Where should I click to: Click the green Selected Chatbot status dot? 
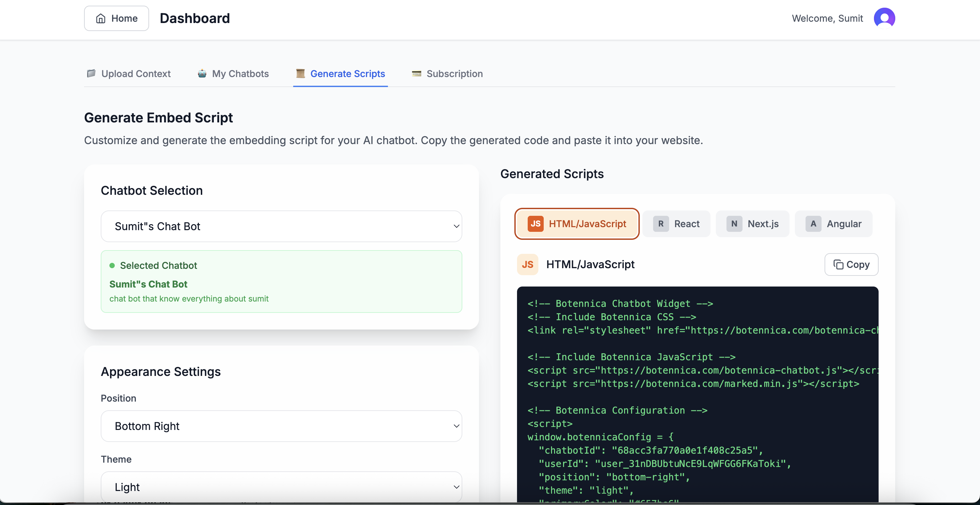(x=112, y=266)
